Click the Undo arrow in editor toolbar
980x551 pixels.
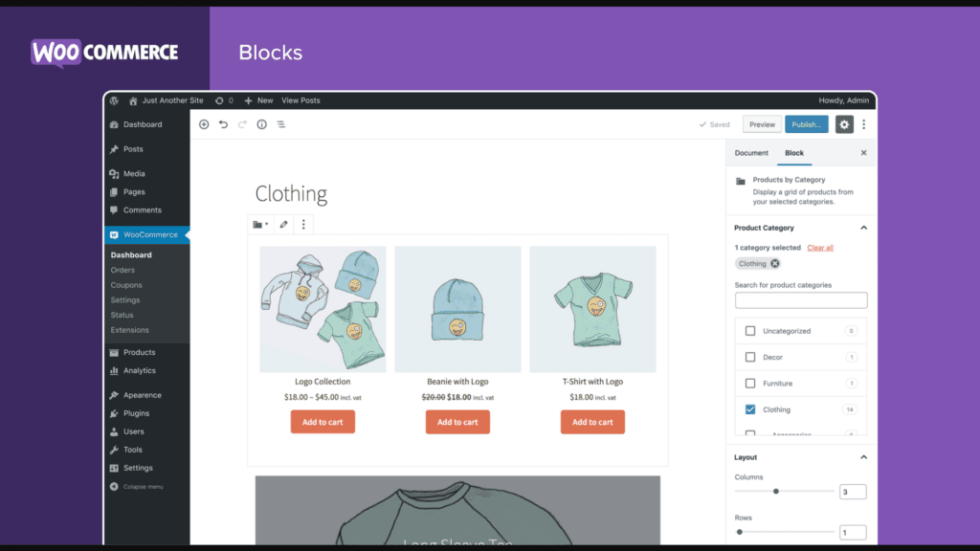click(x=222, y=124)
